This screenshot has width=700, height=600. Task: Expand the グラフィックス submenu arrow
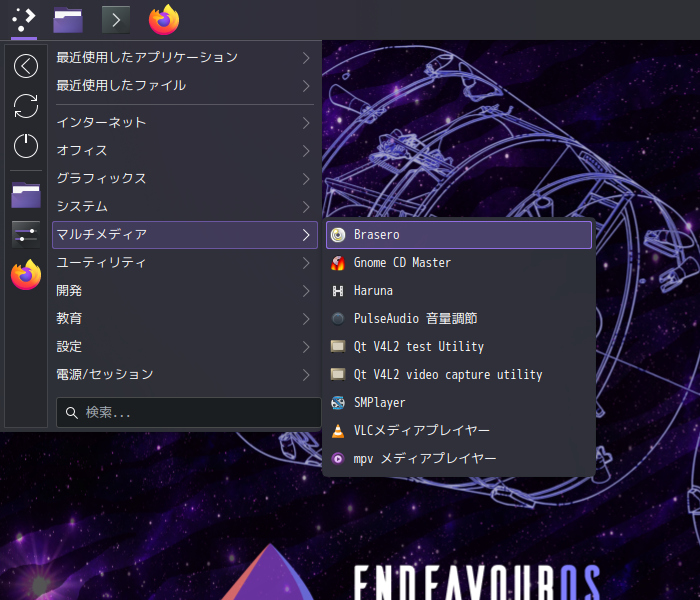click(x=306, y=179)
